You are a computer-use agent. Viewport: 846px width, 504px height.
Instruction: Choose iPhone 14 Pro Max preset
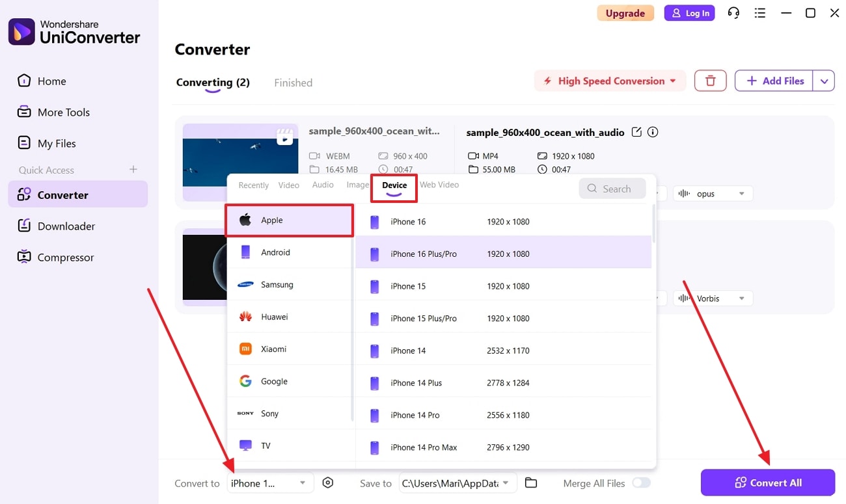(x=504, y=447)
